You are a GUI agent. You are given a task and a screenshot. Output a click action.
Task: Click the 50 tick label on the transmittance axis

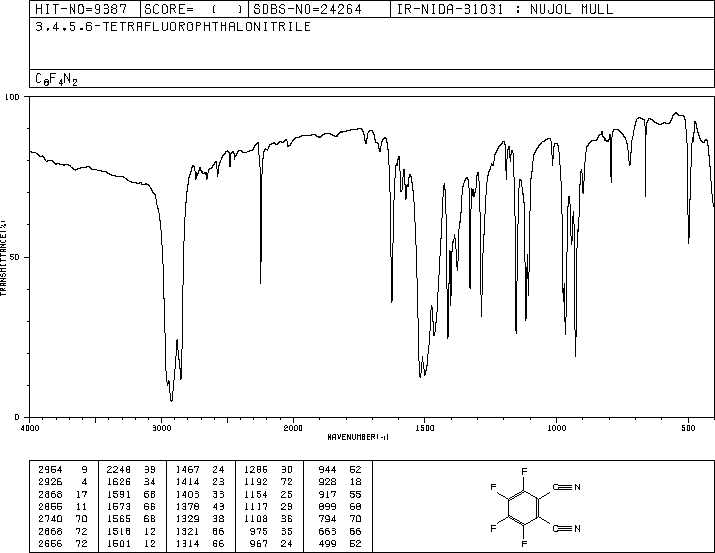click(15, 257)
